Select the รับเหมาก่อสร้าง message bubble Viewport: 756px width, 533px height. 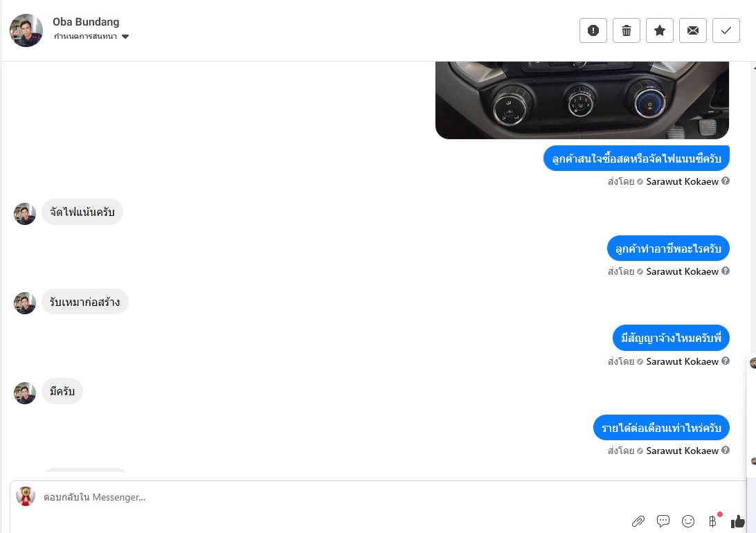pyautogui.click(x=85, y=302)
